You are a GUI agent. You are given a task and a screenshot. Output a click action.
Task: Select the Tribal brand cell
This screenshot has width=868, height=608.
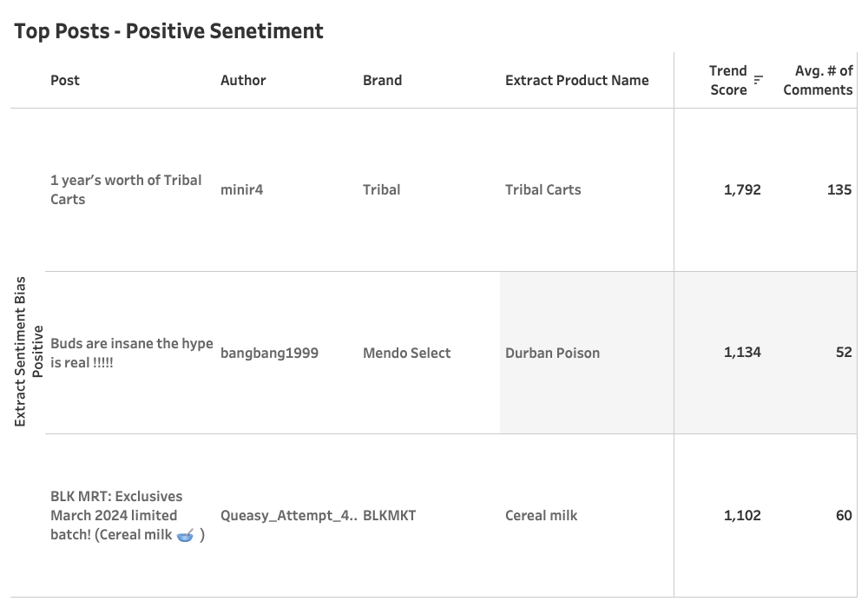(x=381, y=190)
